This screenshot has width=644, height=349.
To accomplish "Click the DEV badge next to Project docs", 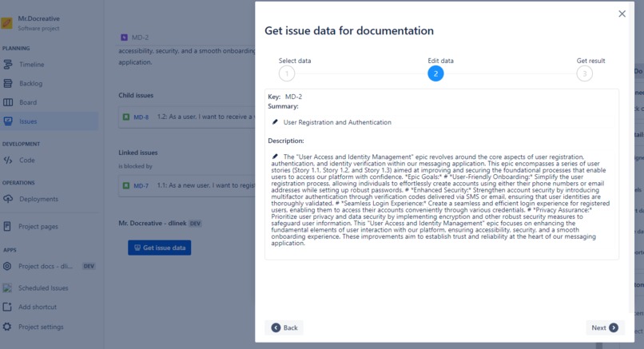I will click(x=89, y=266).
